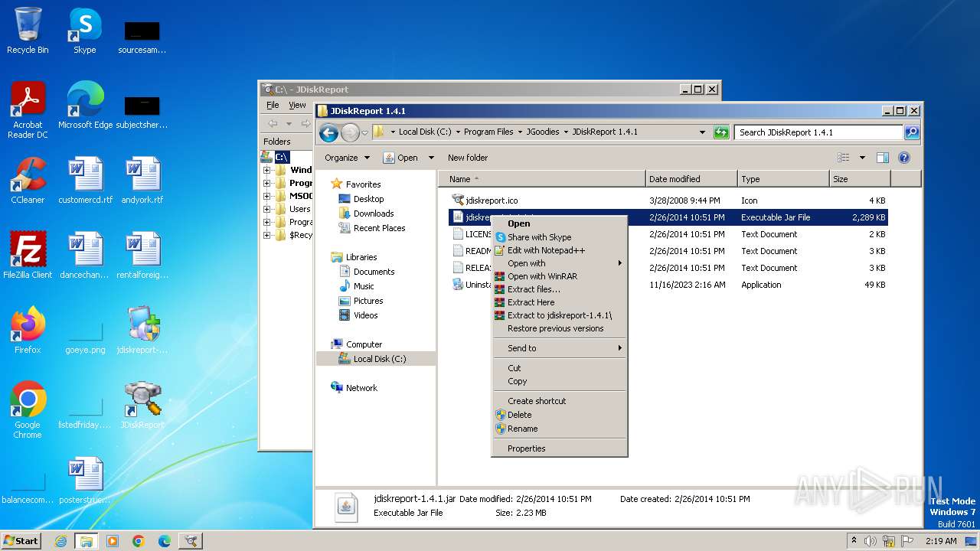Select Local Disk (C:) in navigation pane
Image resolution: width=980 pixels, height=551 pixels.
(x=380, y=359)
